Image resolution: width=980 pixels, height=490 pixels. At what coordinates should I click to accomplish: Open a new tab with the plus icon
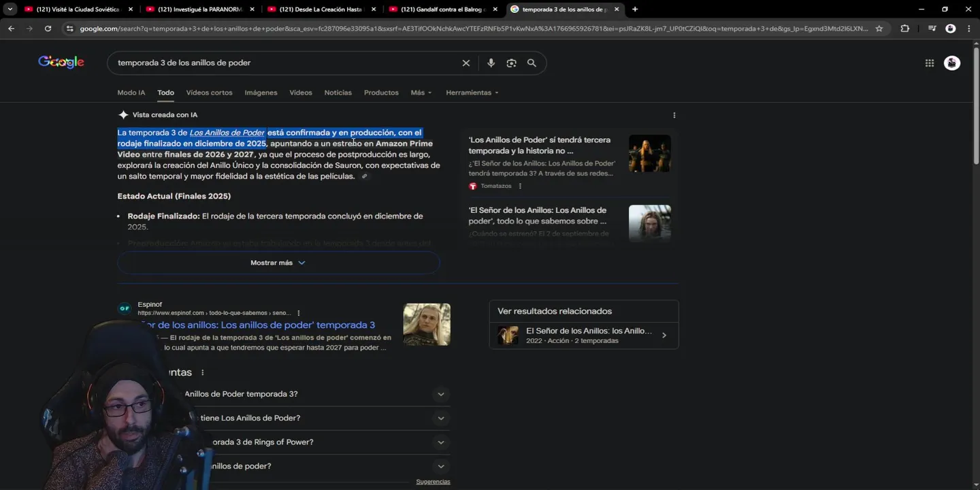[x=635, y=9]
